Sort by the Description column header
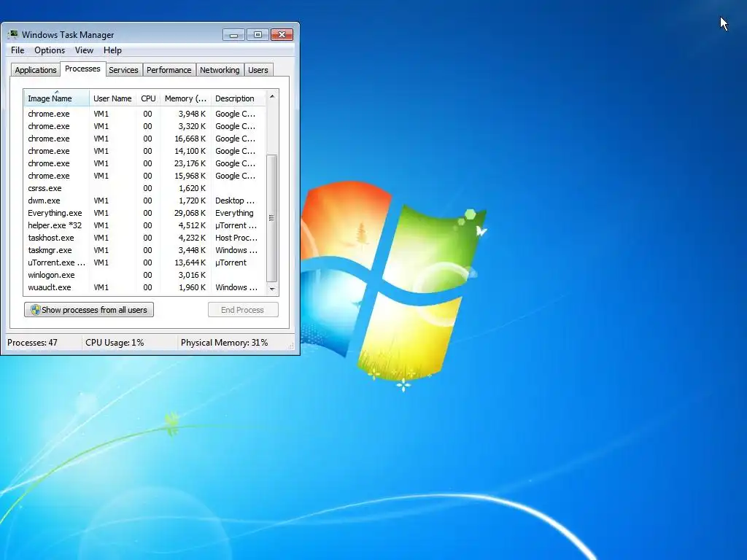Viewport: 747px width, 560px height. coord(238,98)
